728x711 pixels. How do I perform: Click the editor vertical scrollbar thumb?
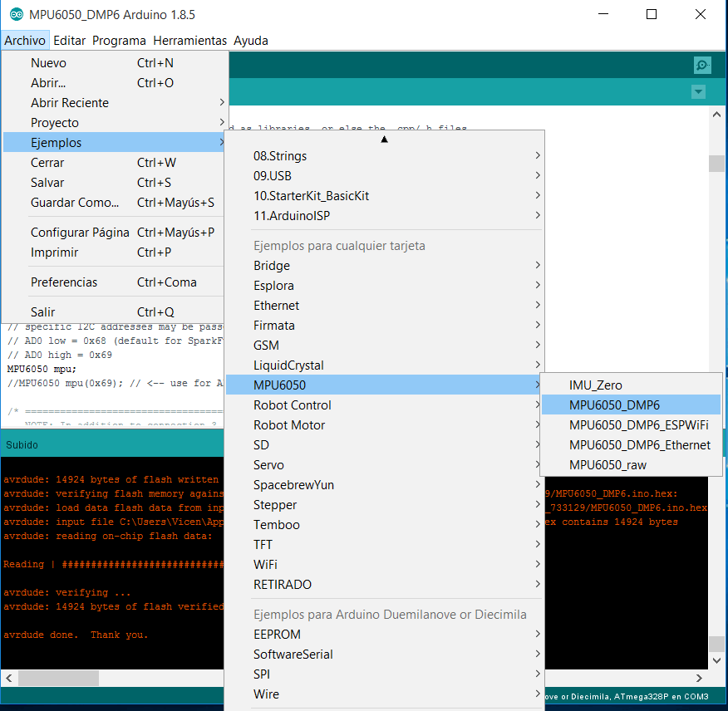[716, 163]
